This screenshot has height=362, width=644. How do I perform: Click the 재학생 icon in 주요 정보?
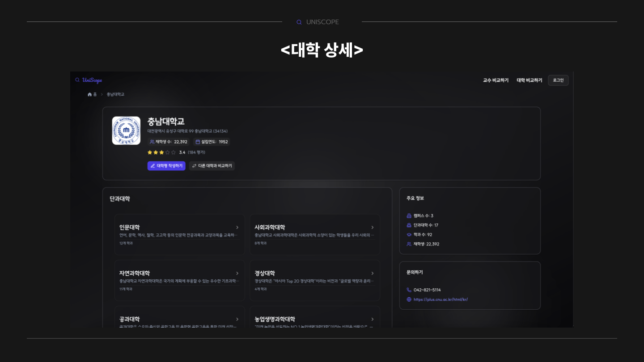[x=409, y=244]
